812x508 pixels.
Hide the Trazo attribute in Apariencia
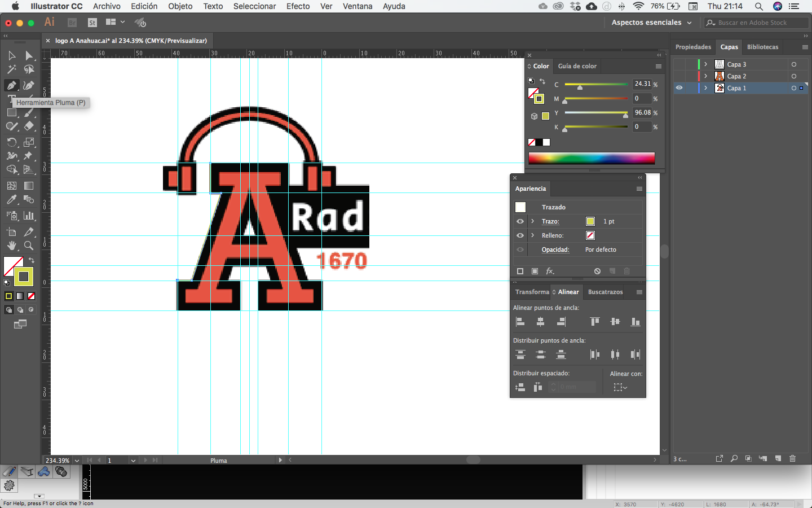click(520, 221)
